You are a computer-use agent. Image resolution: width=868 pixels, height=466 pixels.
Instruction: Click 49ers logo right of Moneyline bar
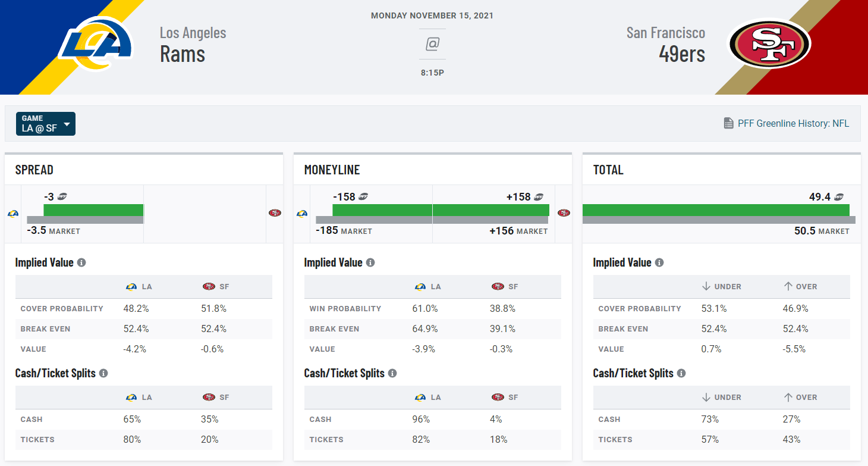tap(564, 213)
